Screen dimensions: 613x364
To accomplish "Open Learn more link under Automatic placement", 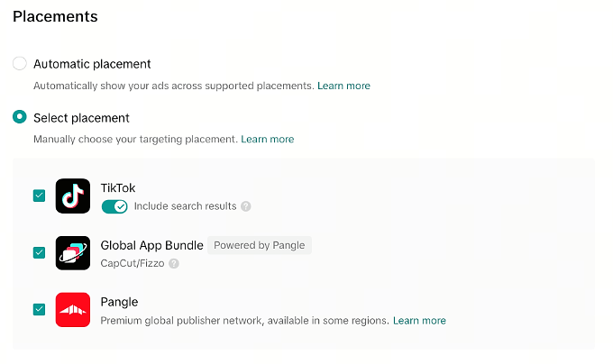I will [x=343, y=86].
